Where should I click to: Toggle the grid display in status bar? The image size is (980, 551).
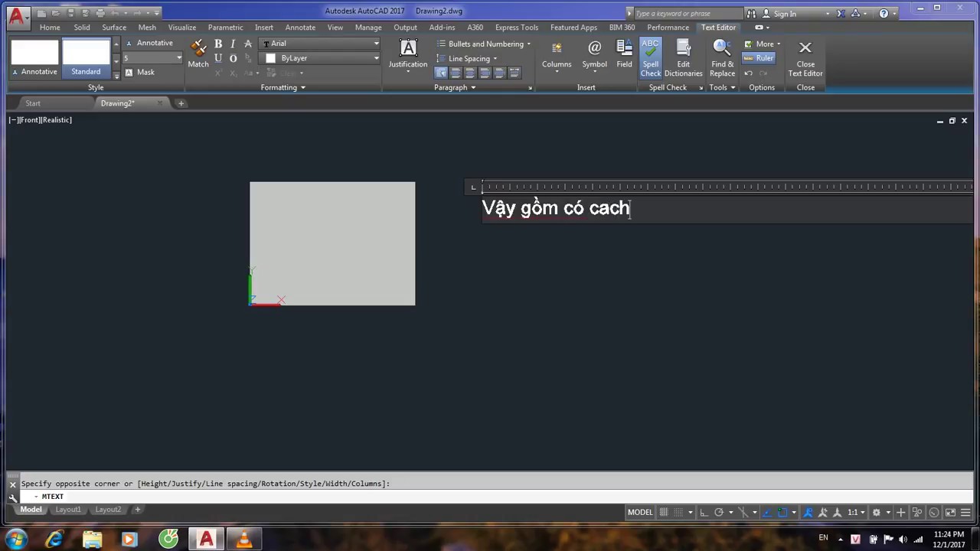664,512
